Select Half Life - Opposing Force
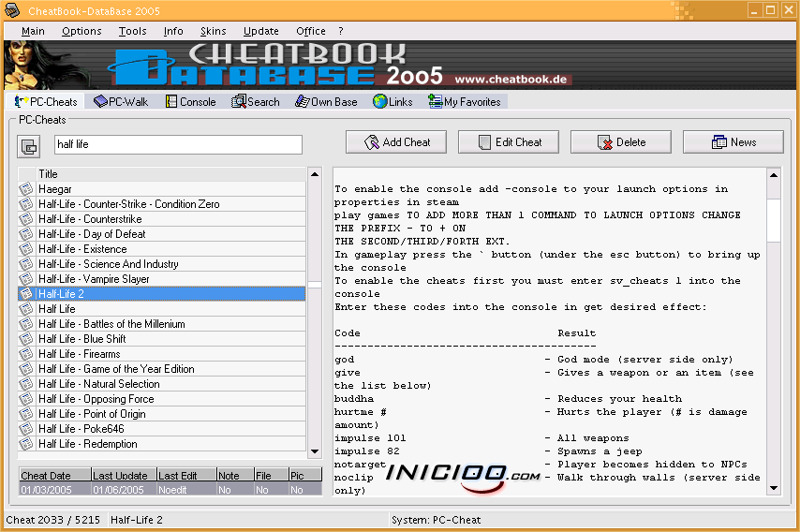Screen dimensions: 800x532 tap(170, 399)
